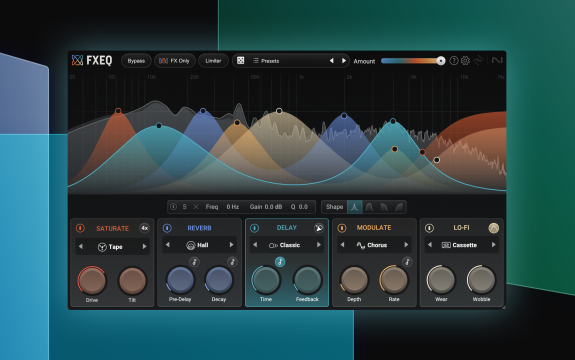Viewport: 575px width, 360px height.
Task: Select the REVERB module title
Action: pyautogui.click(x=199, y=228)
